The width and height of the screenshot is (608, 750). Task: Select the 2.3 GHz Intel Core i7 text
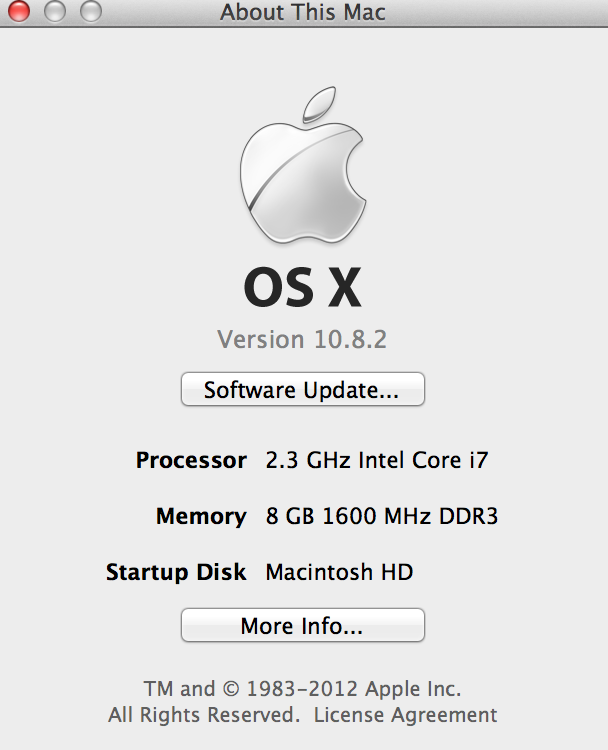(377, 461)
